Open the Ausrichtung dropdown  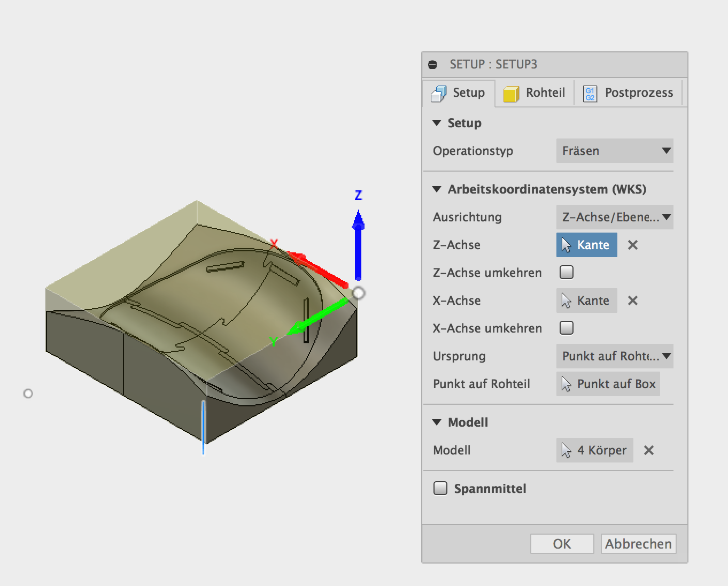(x=615, y=217)
